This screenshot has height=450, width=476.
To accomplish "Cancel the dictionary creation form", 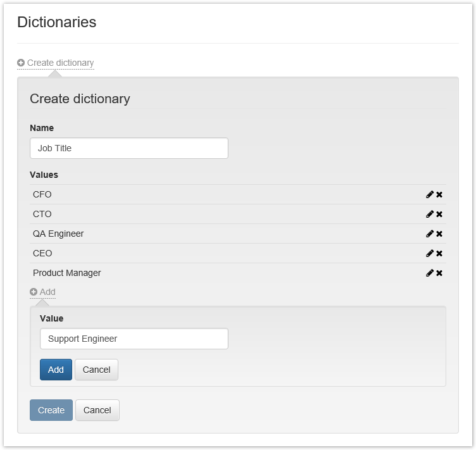I will 97,410.
